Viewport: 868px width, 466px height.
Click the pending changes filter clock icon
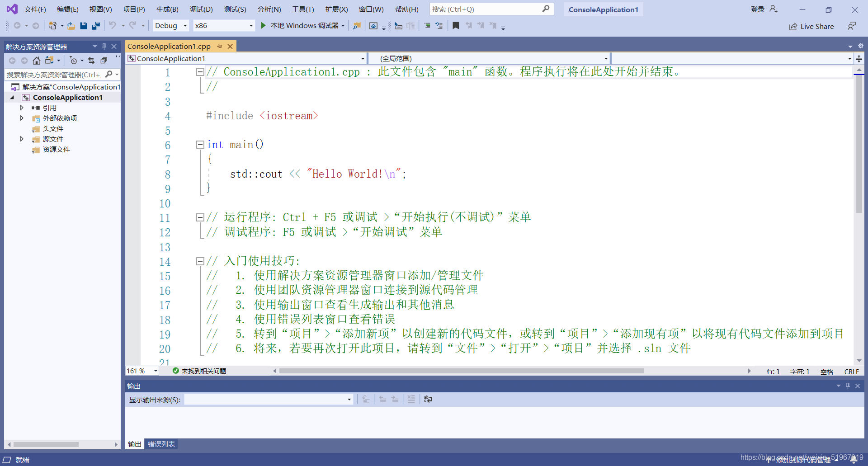[x=73, y=60]
